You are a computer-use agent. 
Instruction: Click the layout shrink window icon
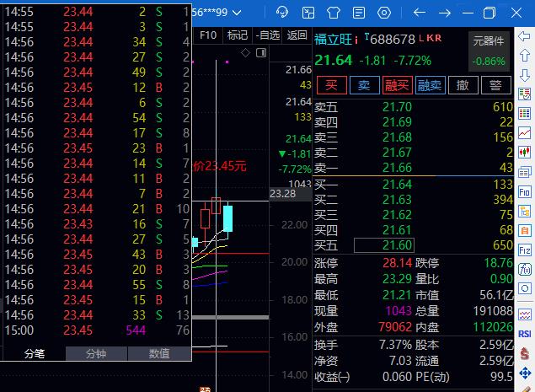[x=308, y=13]
